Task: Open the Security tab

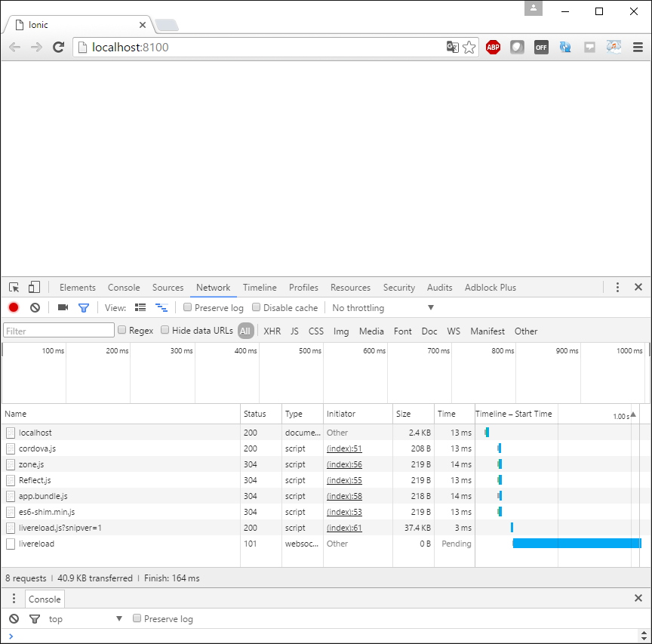Action: (399, 288)
